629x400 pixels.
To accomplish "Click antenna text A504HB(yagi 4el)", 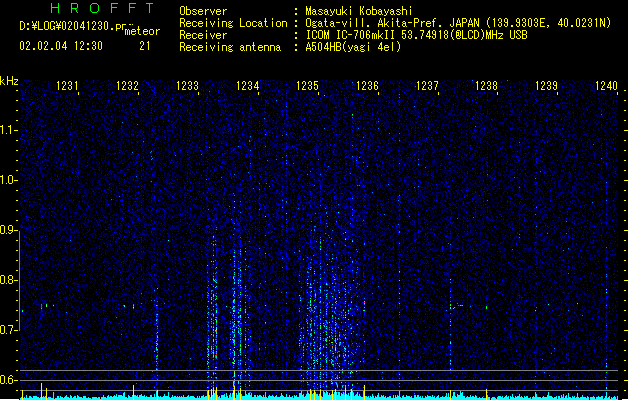I will [x=353, y=47].
